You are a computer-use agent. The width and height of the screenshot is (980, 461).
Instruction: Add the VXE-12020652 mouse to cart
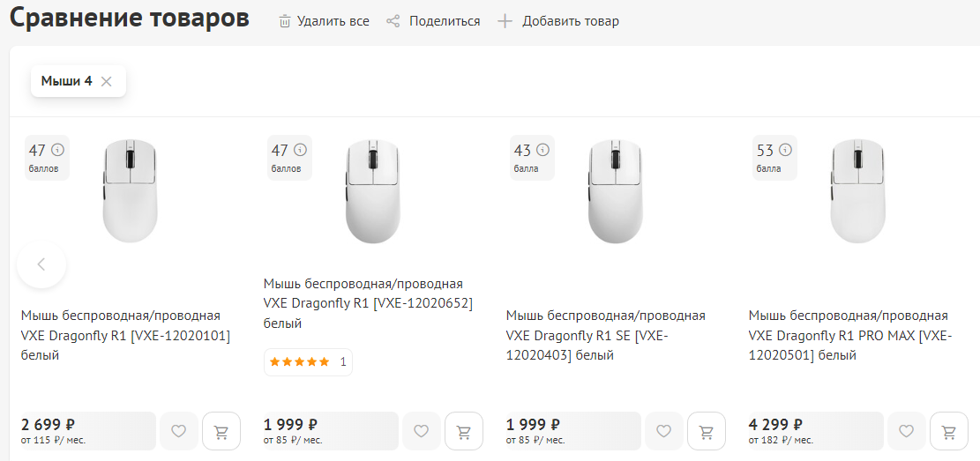point(464,431)
